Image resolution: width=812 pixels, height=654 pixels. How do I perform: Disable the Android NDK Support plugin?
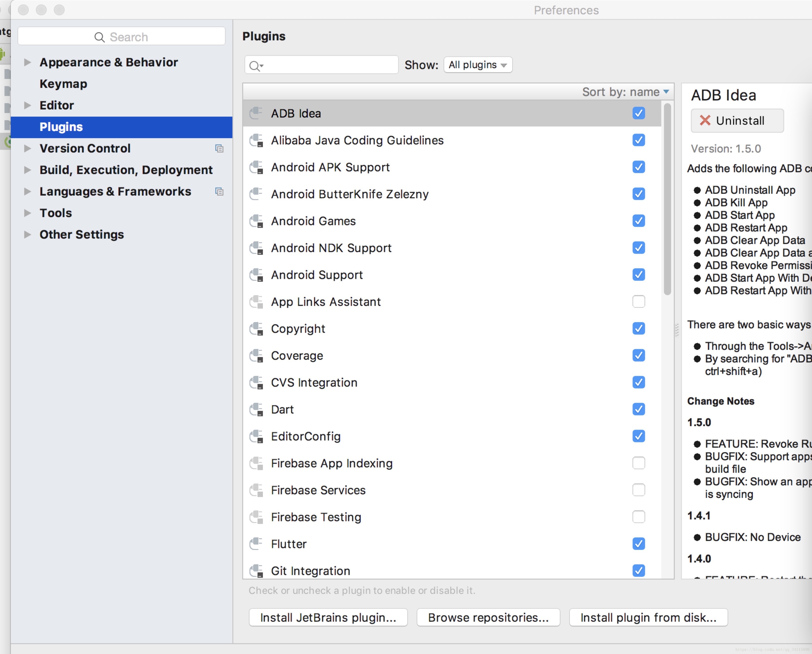click(638, 248)
